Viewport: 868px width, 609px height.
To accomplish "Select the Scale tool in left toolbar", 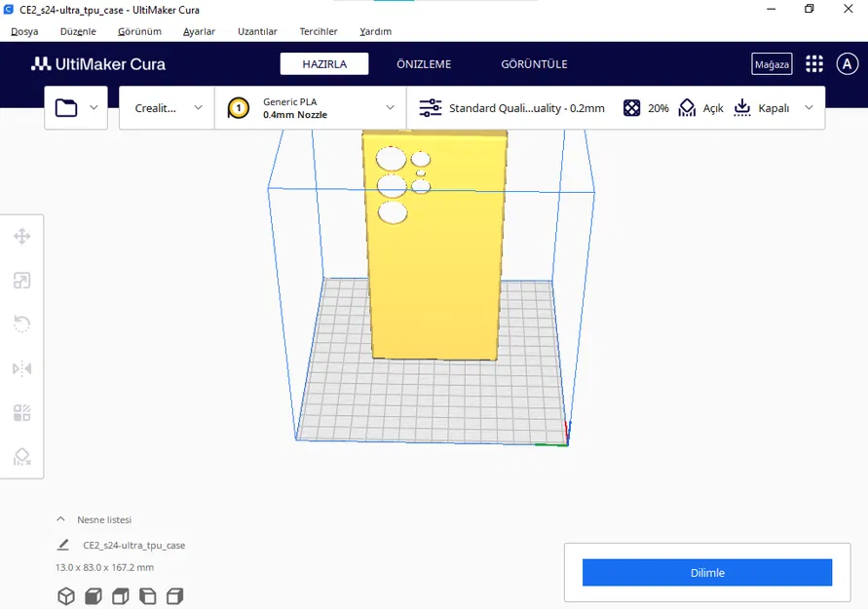I will tap(22, 281).
